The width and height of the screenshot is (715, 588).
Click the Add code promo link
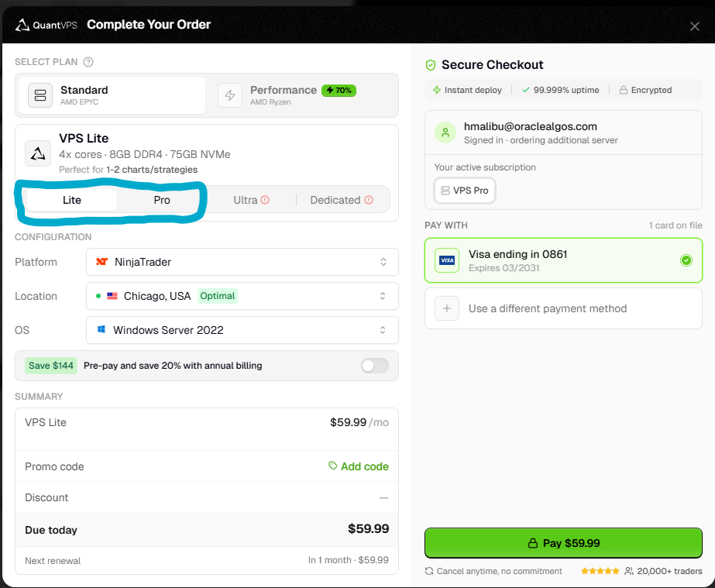[x=359, y=466]
